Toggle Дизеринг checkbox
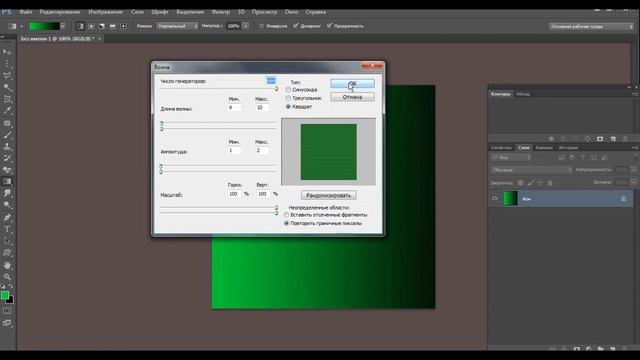 296,26
